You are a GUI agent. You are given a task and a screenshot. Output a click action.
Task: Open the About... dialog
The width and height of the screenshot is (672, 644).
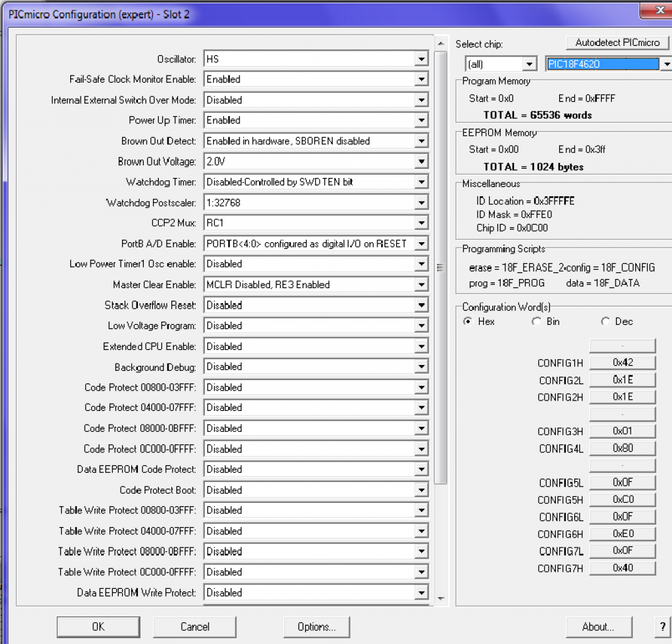[598, 626]
